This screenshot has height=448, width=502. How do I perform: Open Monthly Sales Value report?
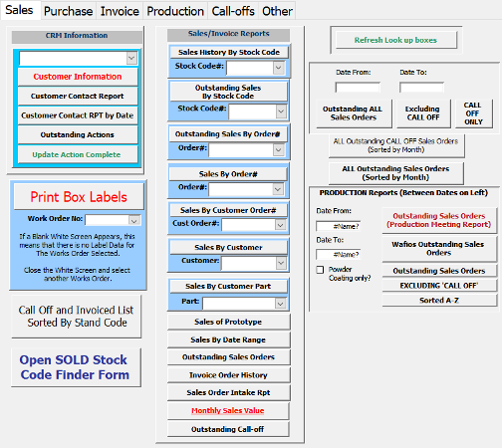[x=228, y=411]
